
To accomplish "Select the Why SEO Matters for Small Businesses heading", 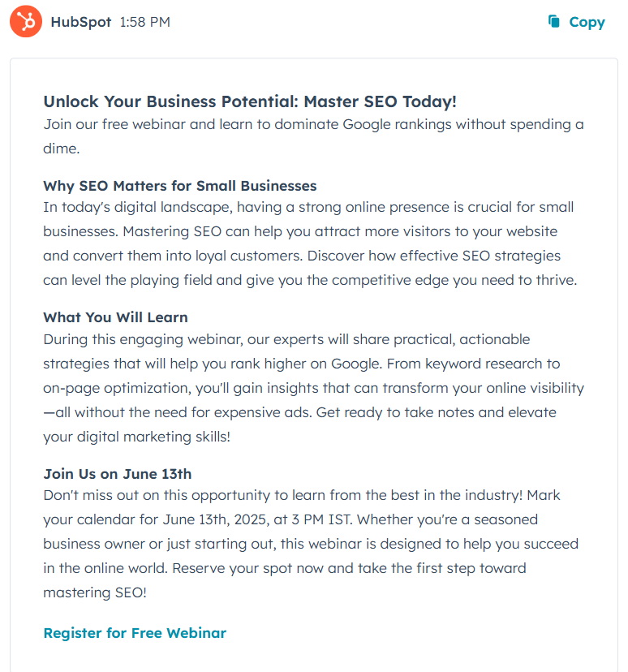I will click(x=180, y=186).
